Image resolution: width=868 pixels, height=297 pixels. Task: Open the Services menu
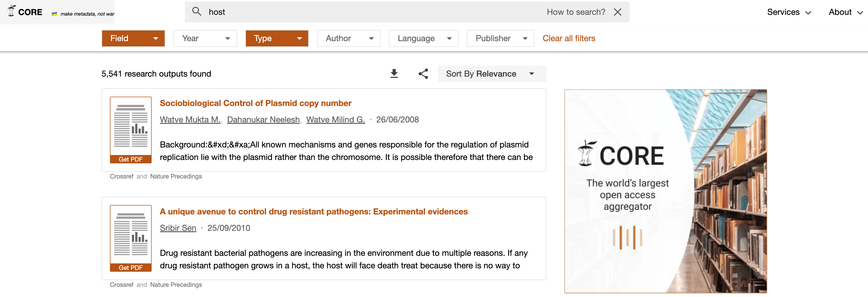click(789, 12)
